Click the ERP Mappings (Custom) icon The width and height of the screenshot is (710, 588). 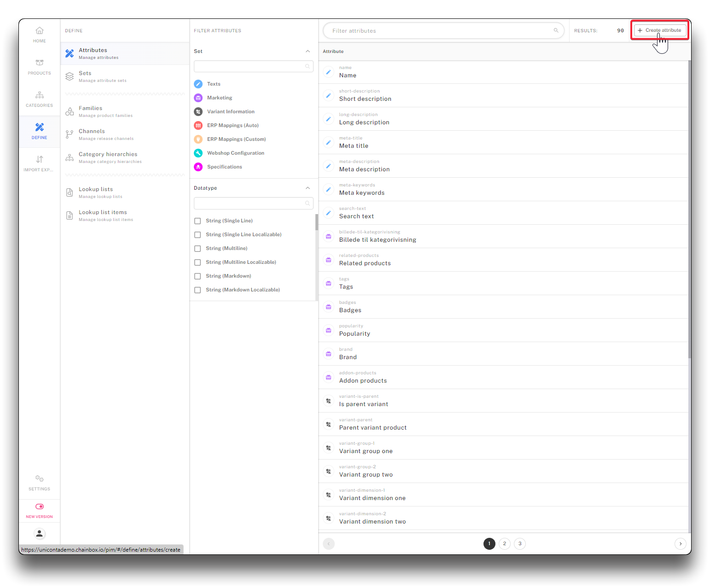[x=198, y=139]
